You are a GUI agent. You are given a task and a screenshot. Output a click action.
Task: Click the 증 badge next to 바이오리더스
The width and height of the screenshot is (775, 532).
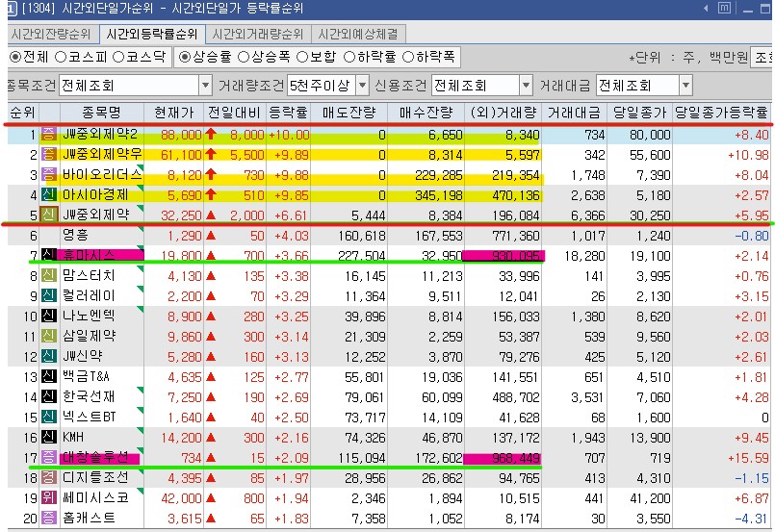point(48,174)
